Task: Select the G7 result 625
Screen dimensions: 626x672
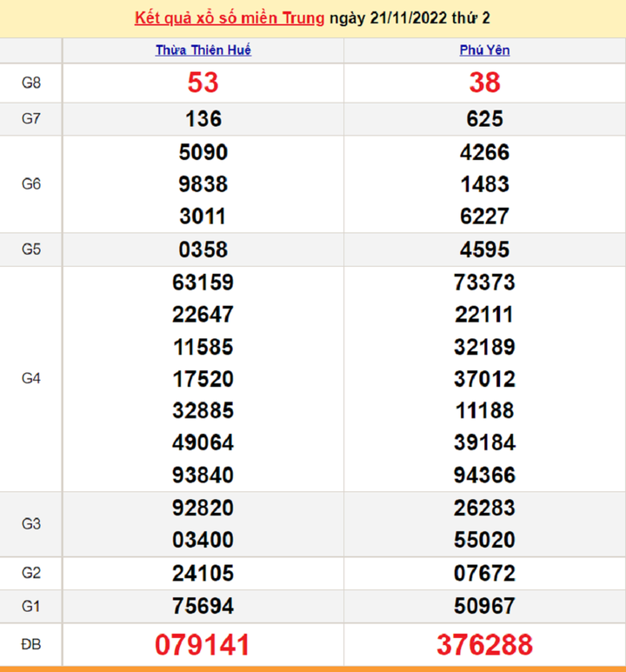Action: (x=484, y=119)
